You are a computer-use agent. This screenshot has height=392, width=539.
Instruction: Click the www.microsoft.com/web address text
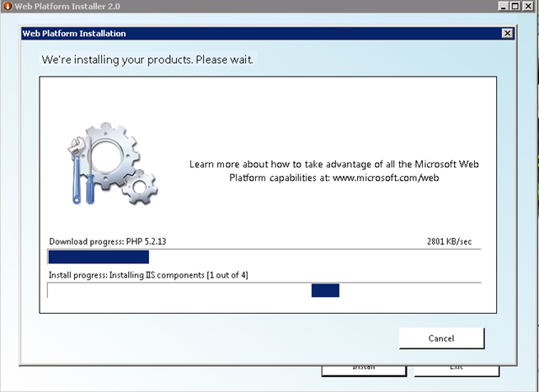[x=386, y=177]
